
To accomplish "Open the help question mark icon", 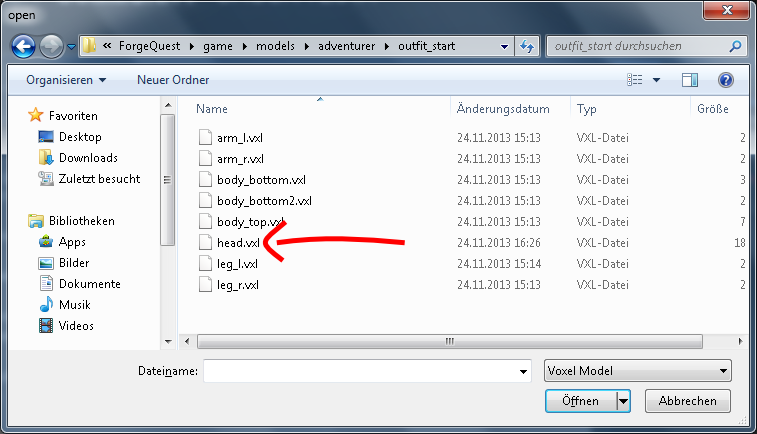I will (726, 80).
